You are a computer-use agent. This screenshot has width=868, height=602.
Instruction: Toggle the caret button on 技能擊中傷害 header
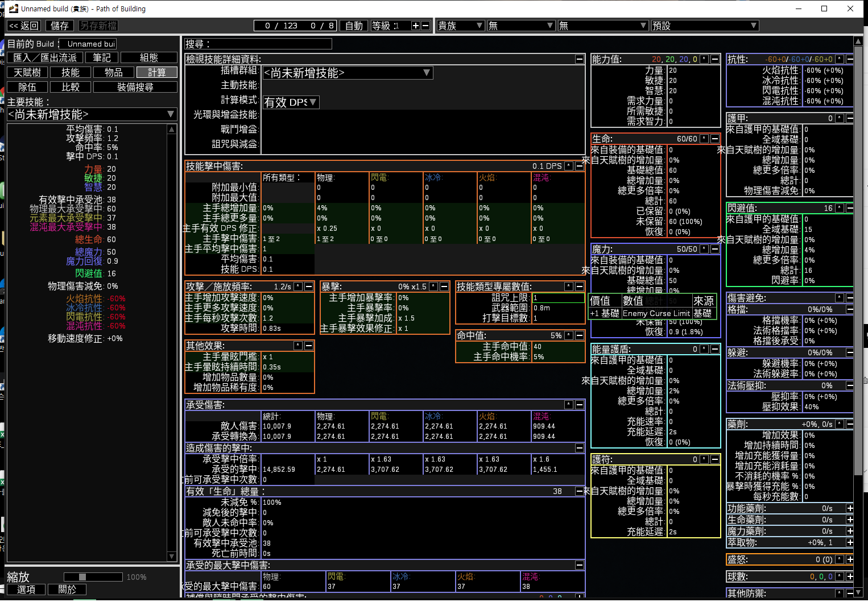point(568,166)
